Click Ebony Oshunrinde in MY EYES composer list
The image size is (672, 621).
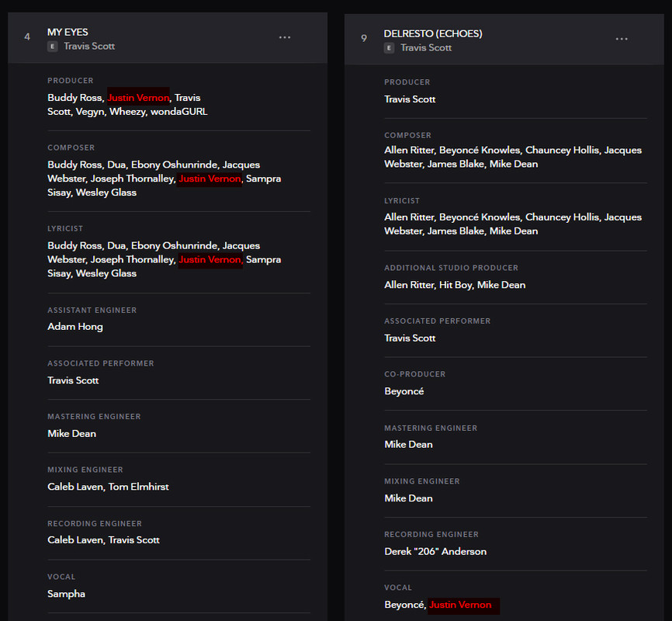coord(174,165)
